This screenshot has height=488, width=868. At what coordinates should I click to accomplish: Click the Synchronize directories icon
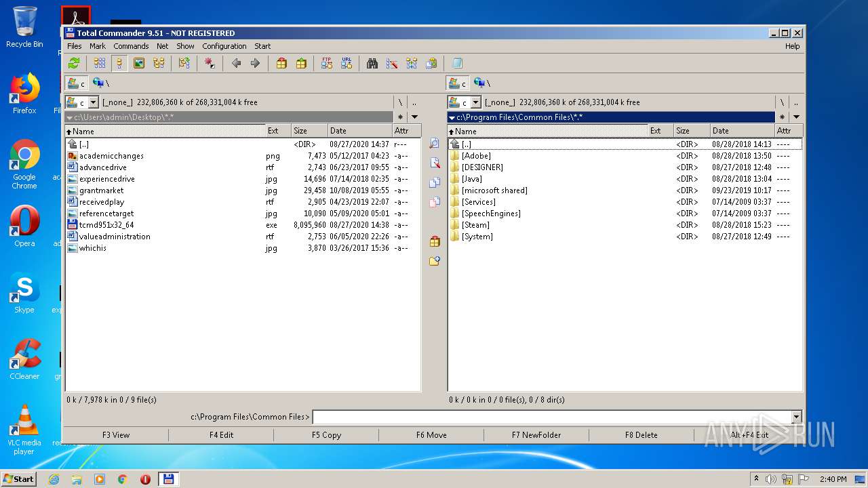coord(412,63)
